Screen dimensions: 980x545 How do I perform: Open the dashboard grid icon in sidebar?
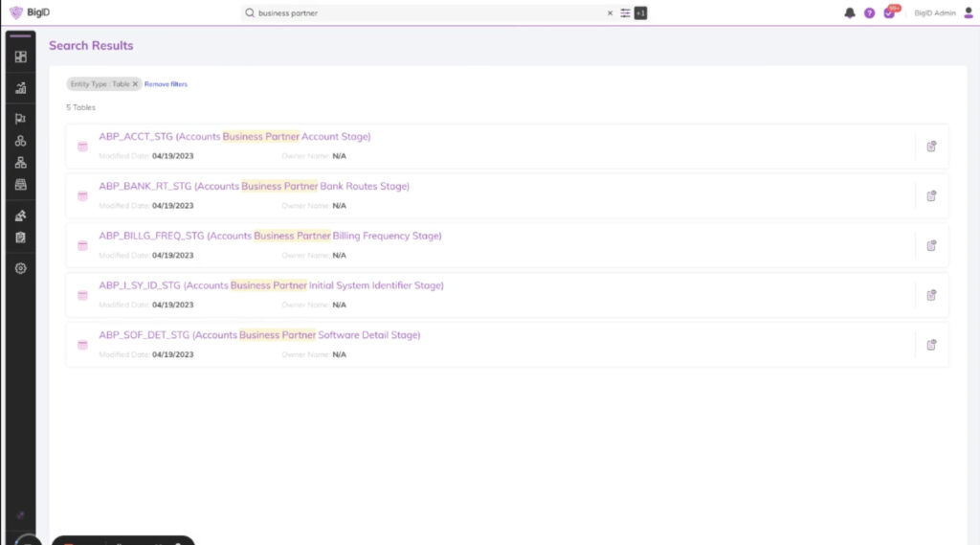point(20,57)
